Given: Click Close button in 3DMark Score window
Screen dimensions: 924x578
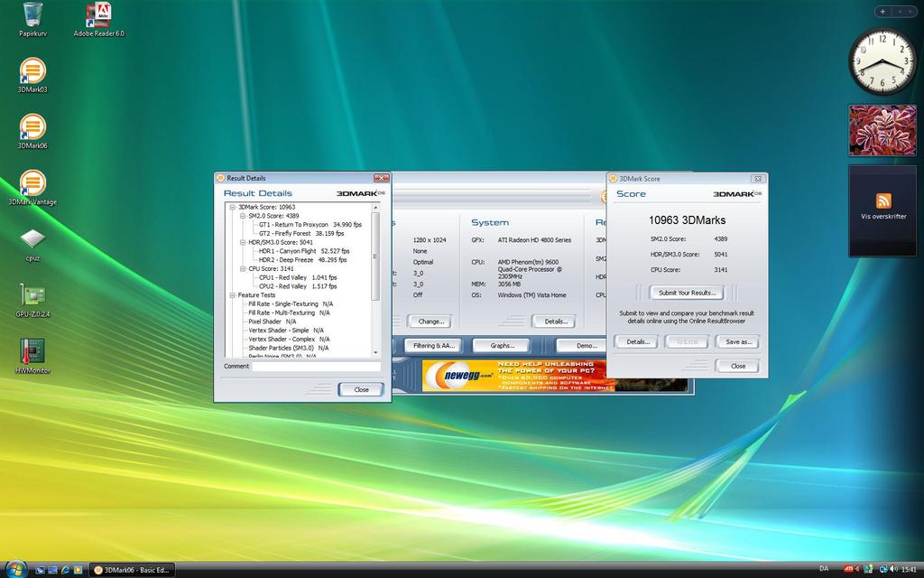Looking at the screenshot, I should [738, 367].
